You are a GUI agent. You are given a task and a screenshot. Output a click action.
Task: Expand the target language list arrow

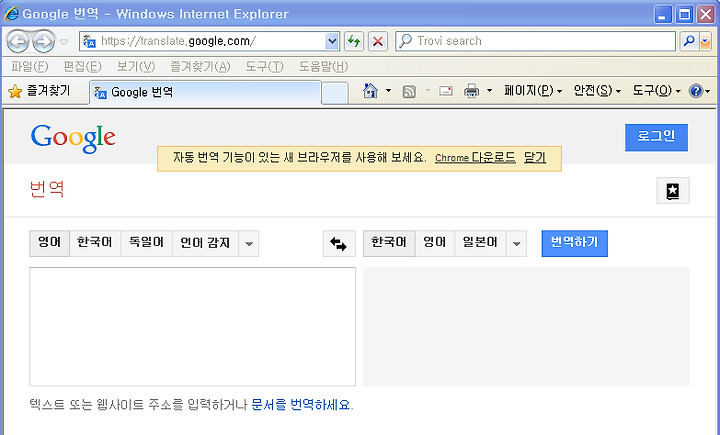point(517,243)
